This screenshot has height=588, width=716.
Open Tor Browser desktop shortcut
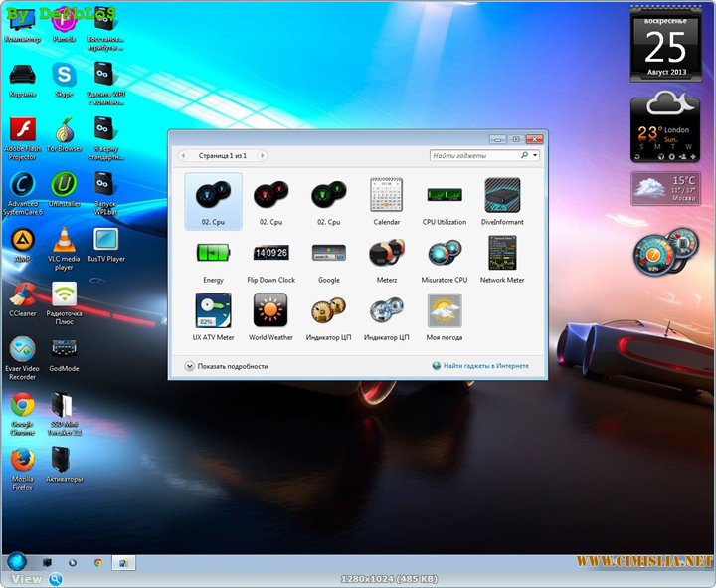65,132
